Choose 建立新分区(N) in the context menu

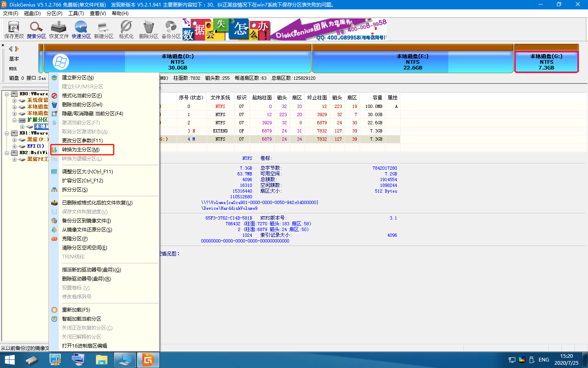coord(104,78)
